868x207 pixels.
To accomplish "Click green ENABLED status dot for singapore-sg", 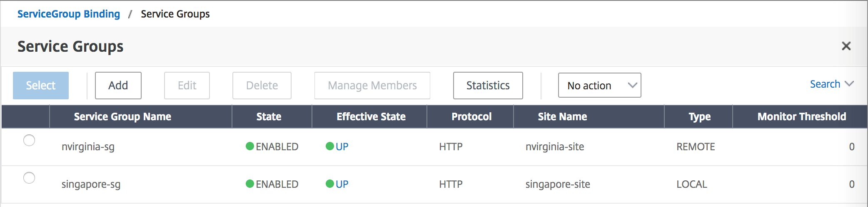I will (250, 184).
